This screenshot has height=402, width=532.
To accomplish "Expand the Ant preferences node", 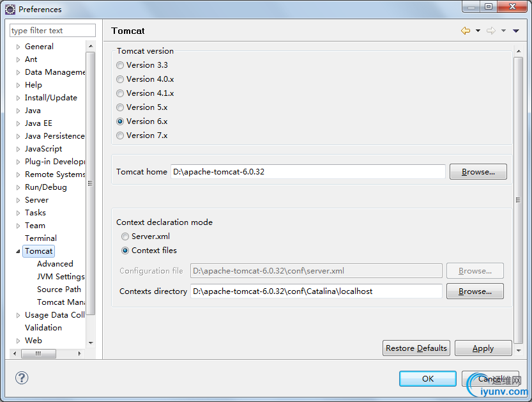I will coord(19,60).
